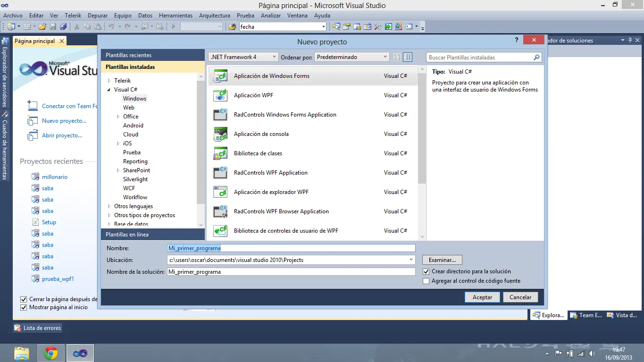Click the Aceptar button

click(482, 297)
